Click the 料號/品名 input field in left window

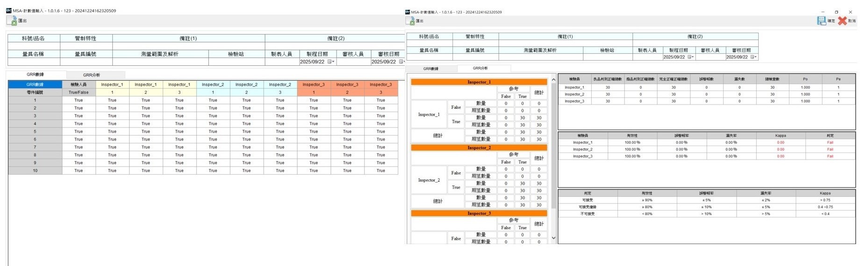click(x=34, y=46)
